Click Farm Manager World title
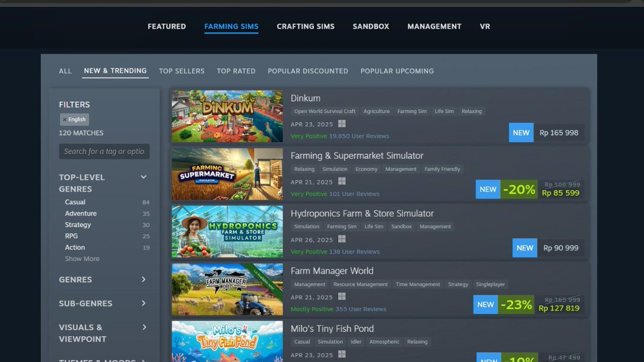The image size is (644, 362). [x=332, y=271]
